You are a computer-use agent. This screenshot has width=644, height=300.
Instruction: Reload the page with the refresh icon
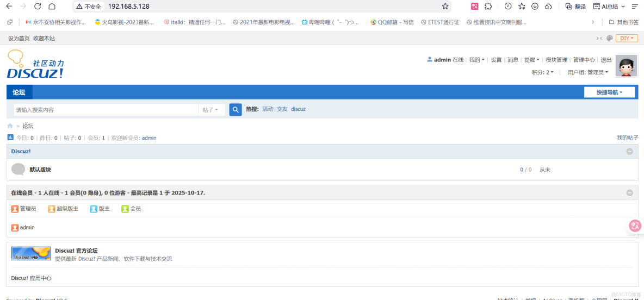(x=38, y=6)
